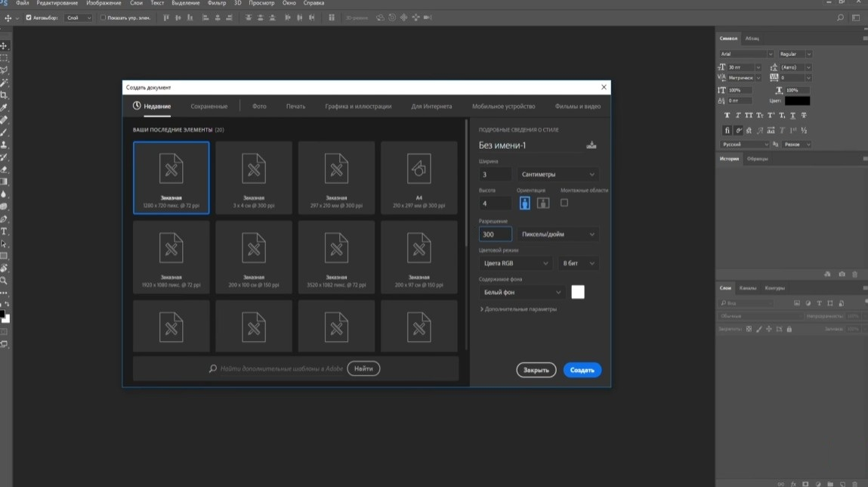
Task: Click the delete trash icon in the History panel
Action: point(854,275)
